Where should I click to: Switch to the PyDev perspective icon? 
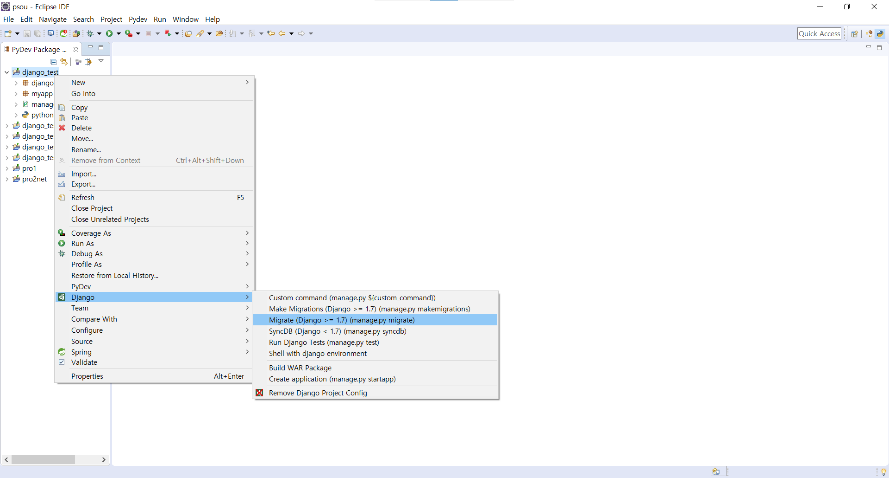pyautogui.click(x=880, y=33)
